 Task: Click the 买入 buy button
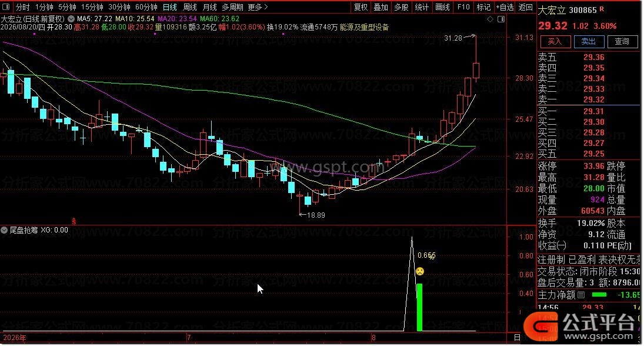click(x=555, y=42)
